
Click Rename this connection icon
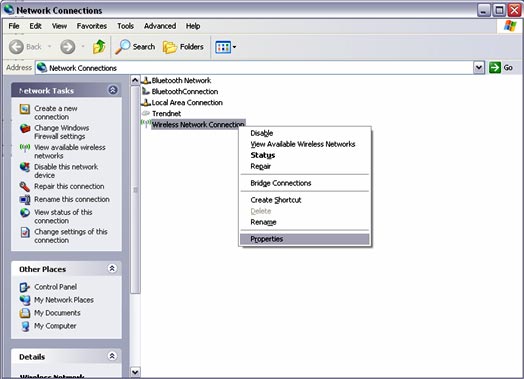pyautogui.click(x=25, y=200)
